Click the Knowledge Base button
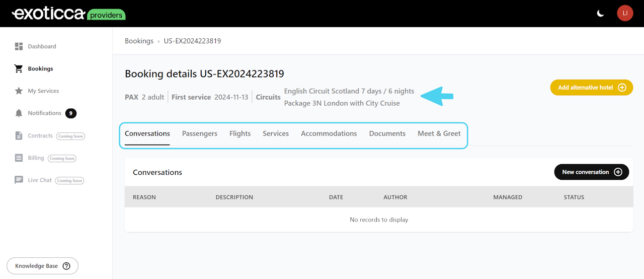This screenshot has height=279, width=644. click(42, 266)
